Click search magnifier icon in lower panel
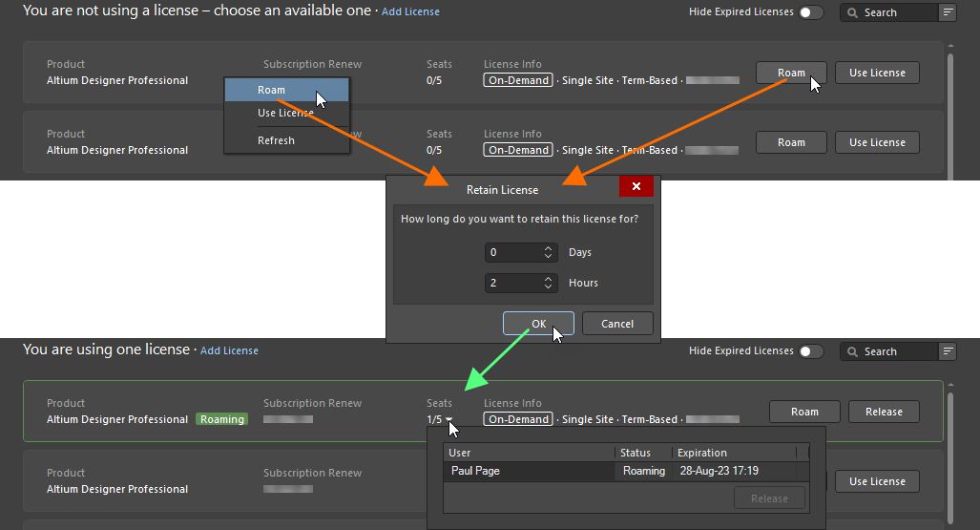 852,351
